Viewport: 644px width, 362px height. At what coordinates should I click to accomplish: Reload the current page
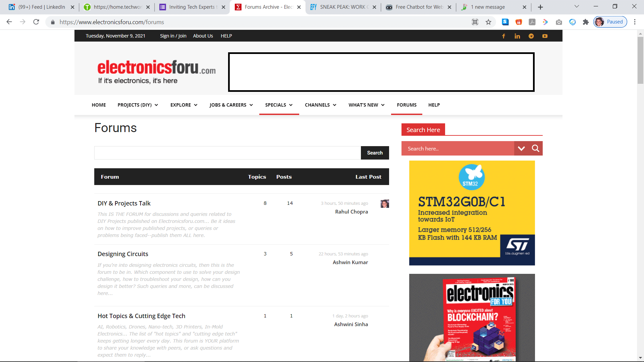pyautogui.click(x=36, y=22)
